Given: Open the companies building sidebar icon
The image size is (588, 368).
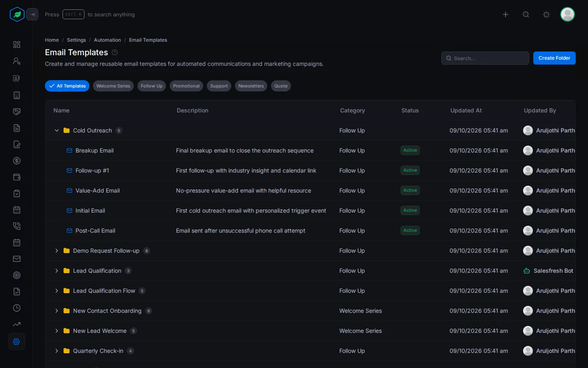Looking at the screenshot, I should [17, 95].
